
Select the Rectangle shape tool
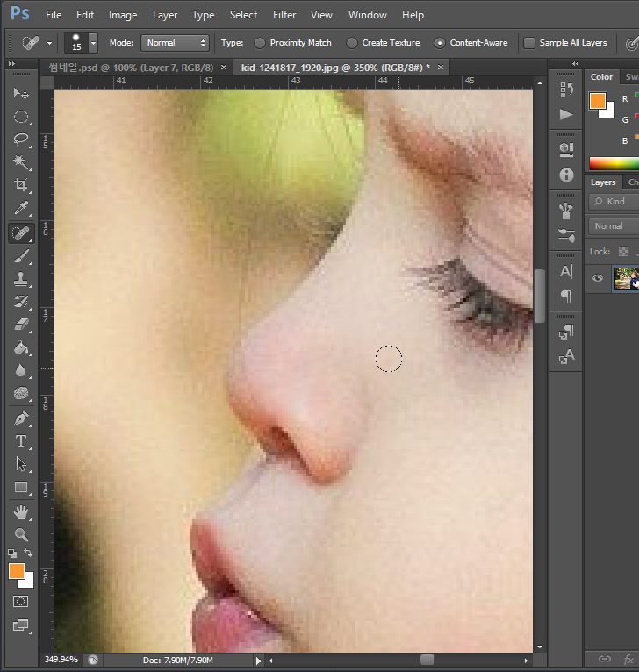(20, 487)
